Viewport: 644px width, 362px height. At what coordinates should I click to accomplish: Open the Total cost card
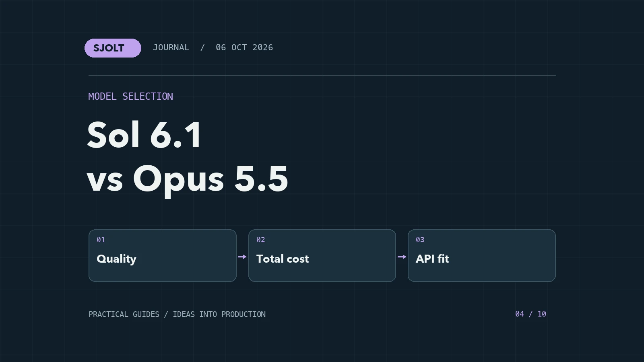click(322, 255)
